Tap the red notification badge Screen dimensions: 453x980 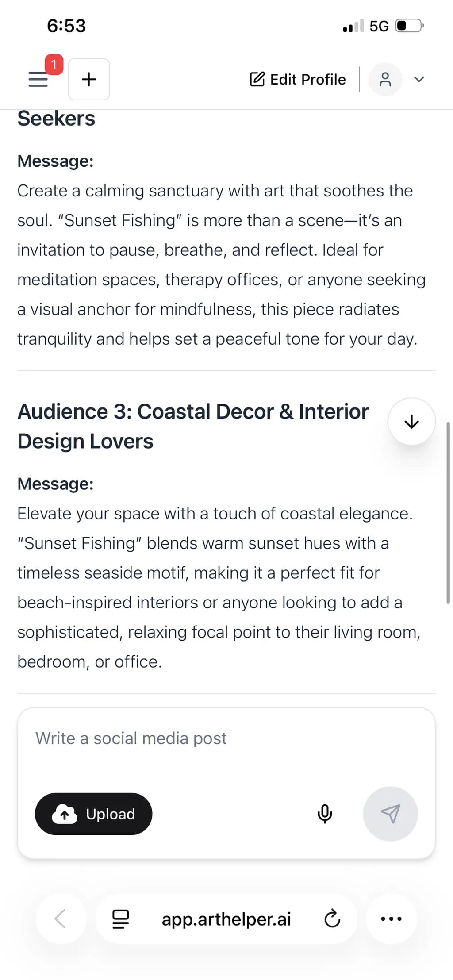click(54, 65)
